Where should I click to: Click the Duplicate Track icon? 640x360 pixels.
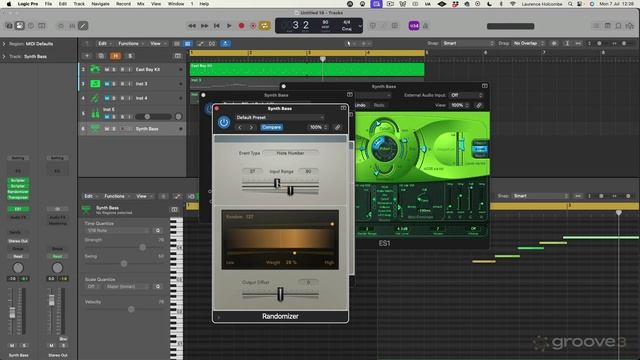click(101, 56)
